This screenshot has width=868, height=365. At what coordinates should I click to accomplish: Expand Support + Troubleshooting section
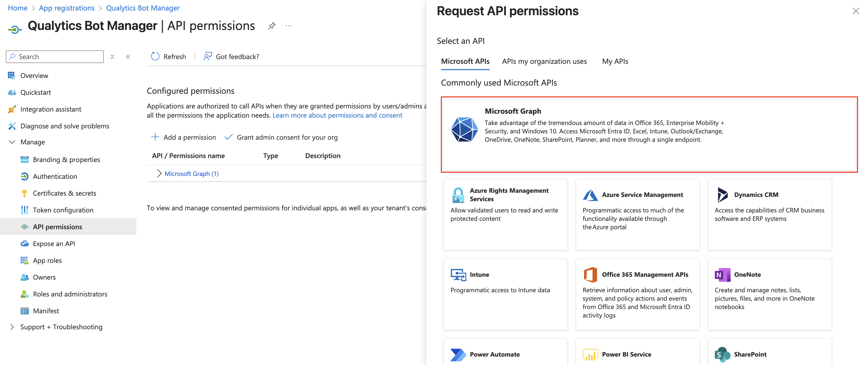click(12, 327)
